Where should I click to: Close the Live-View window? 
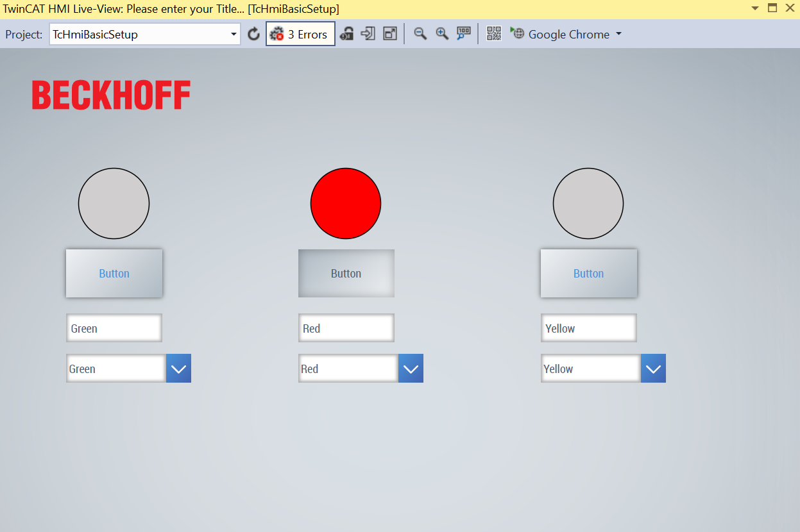tap(790, 8)
